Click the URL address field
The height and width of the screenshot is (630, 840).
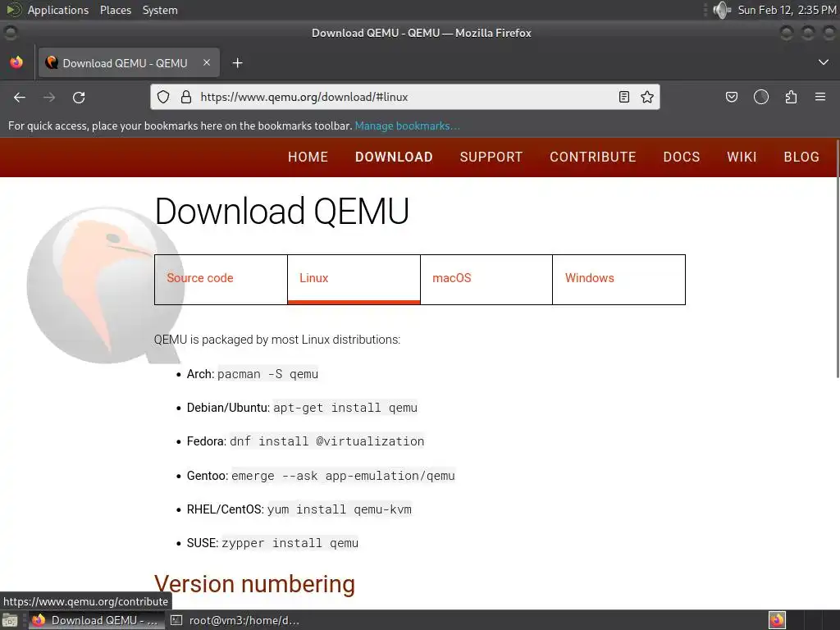point(404,97)
